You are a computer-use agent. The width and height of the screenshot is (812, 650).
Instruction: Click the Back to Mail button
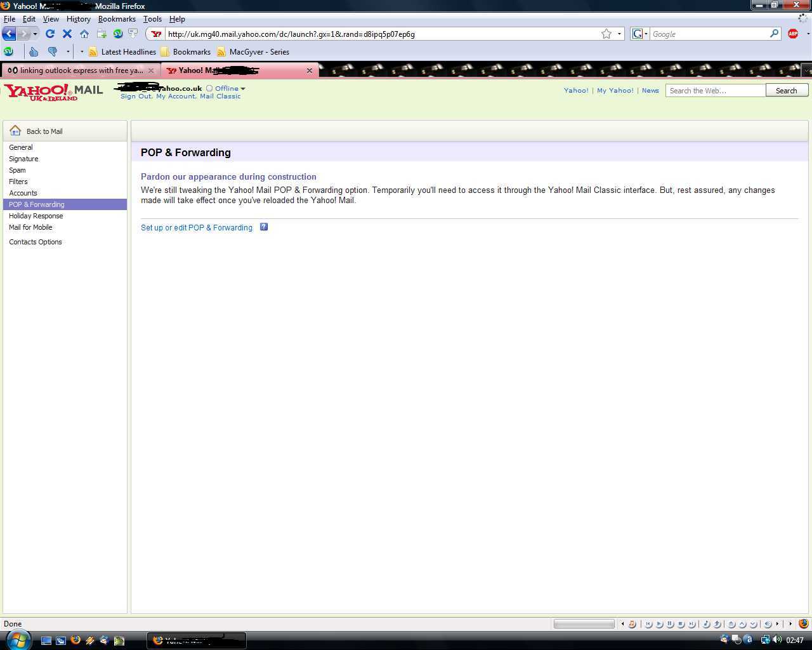click(65, 131)
